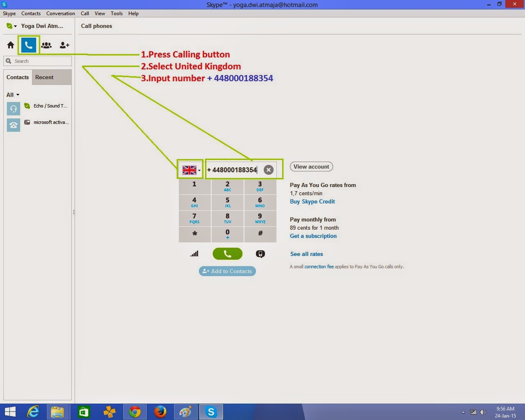Open the group contacts icon
525x420 pixels.
coord(46,45)
